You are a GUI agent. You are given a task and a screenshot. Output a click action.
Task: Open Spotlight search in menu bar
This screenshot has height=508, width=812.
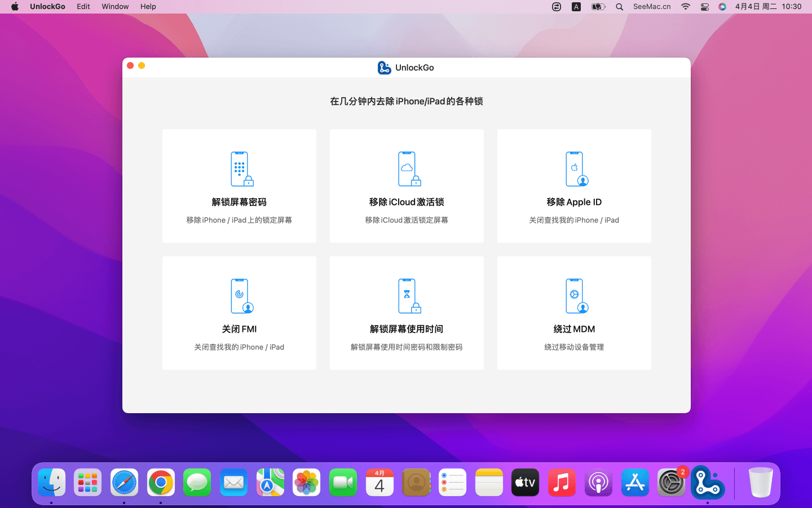click(x=619, y=7)
